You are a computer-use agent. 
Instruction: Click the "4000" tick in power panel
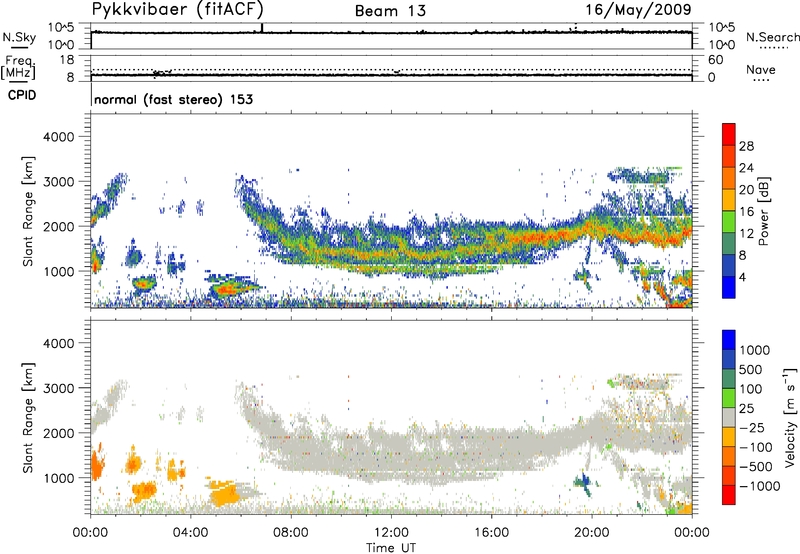[x=58, y=137]
